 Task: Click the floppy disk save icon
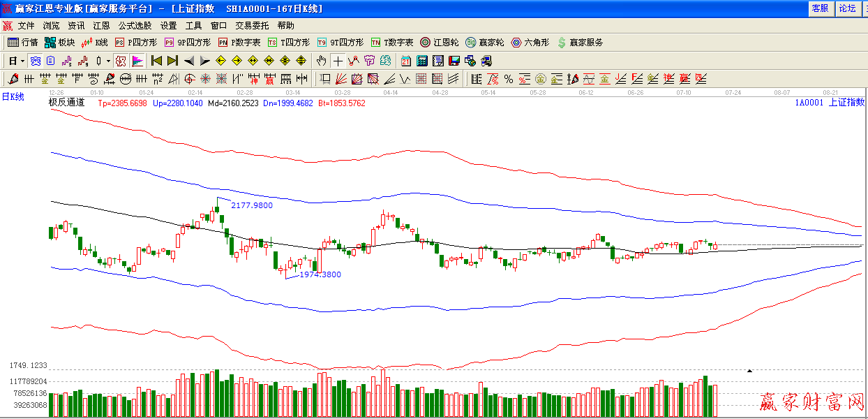(454, 61)
